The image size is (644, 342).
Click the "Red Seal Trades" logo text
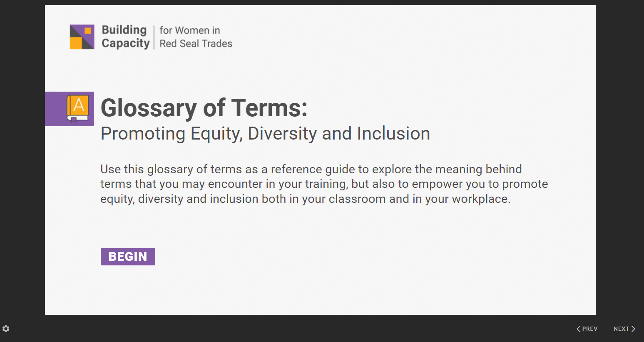pos(196,43)
